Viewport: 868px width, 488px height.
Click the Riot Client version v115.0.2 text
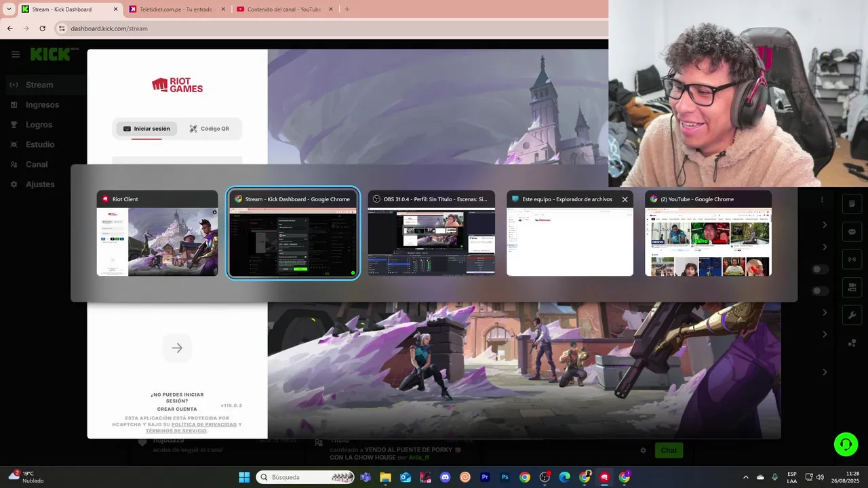231,405
